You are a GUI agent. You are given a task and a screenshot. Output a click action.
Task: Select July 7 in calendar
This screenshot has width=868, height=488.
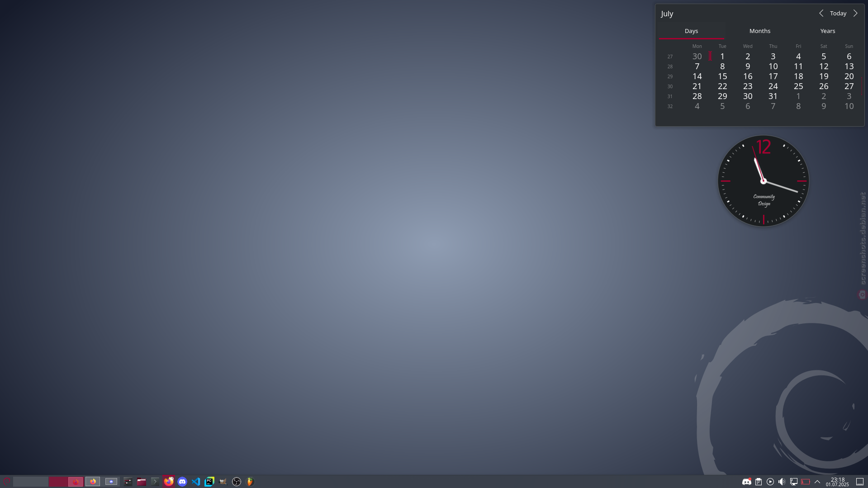(697, 66)
